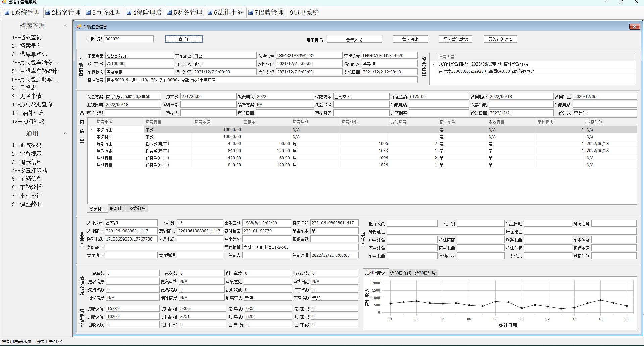Switch to the 近30日在线 chart tab
The height and width of the screenshot is (346, 644).
click(400, 273)
